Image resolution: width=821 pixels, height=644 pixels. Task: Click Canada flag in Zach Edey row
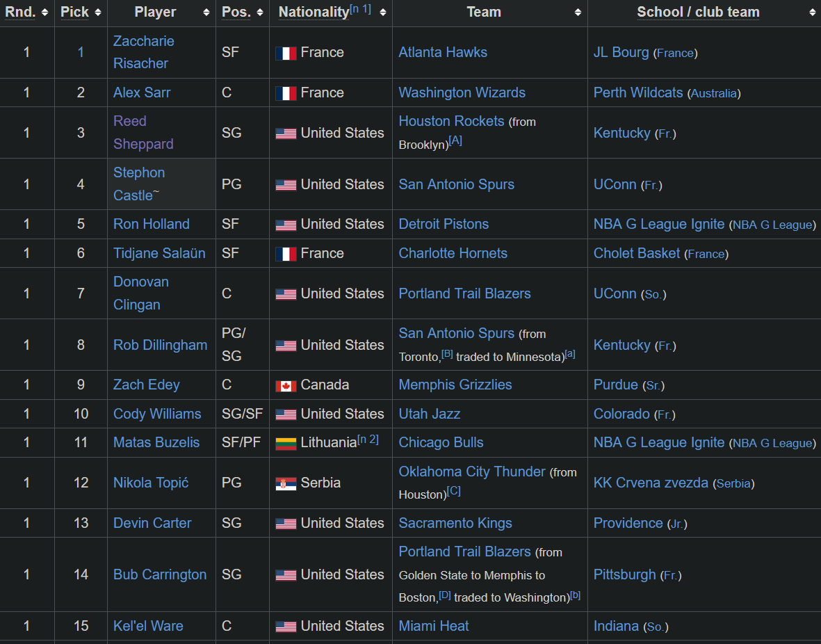click(286, 386)
